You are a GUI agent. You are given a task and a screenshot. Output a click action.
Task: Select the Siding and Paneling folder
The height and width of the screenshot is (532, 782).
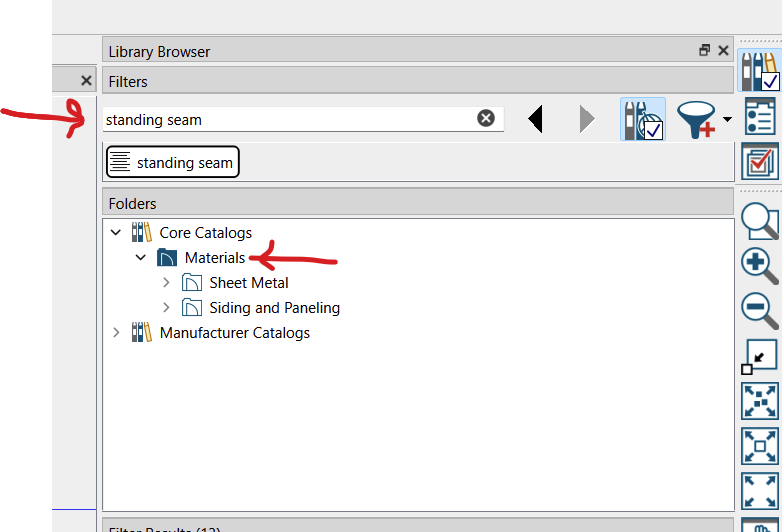pyautogui.click(x=274, y=308)
